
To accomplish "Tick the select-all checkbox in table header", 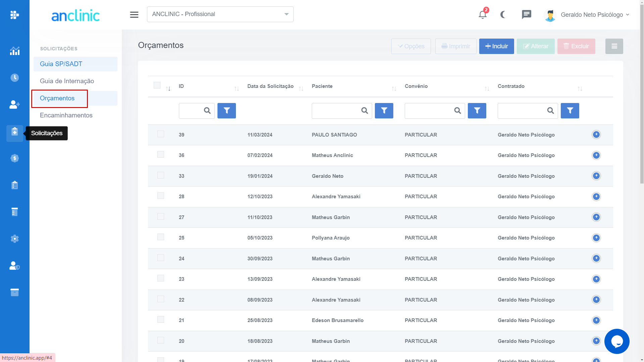I will [157, 85].
